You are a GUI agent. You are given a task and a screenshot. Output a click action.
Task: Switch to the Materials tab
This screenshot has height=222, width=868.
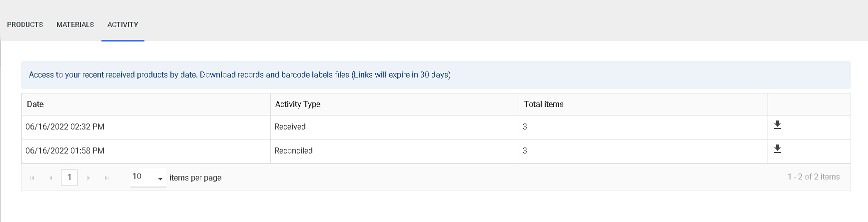pos(75,24)
